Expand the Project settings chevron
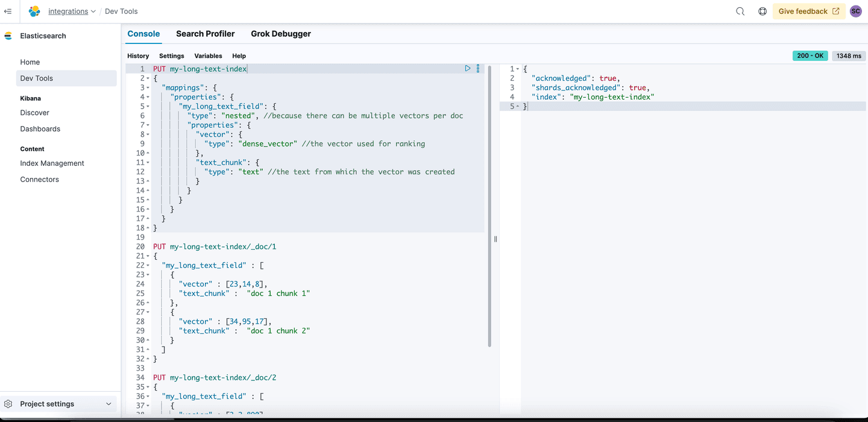Screen dimensions: 868x422 click(108, 404)
